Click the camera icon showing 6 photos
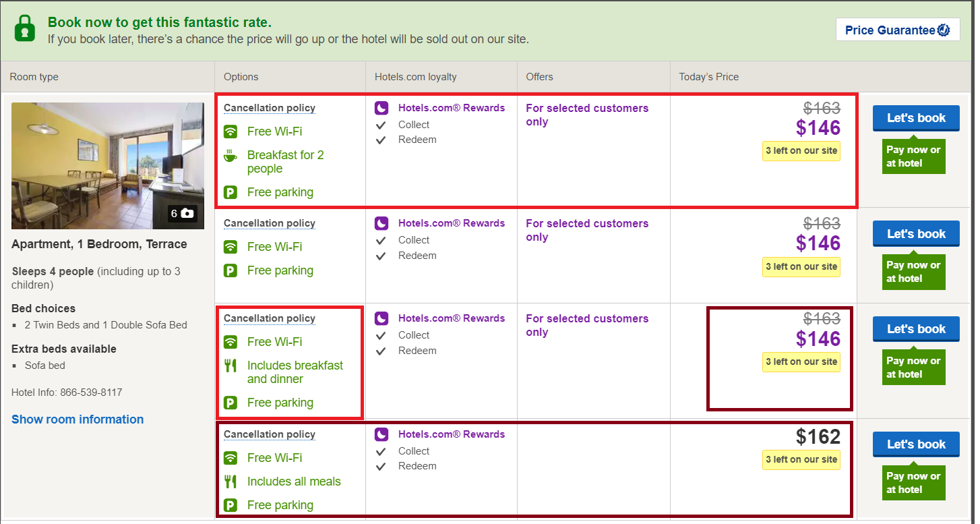980x524 pixels. click(187, 213)
